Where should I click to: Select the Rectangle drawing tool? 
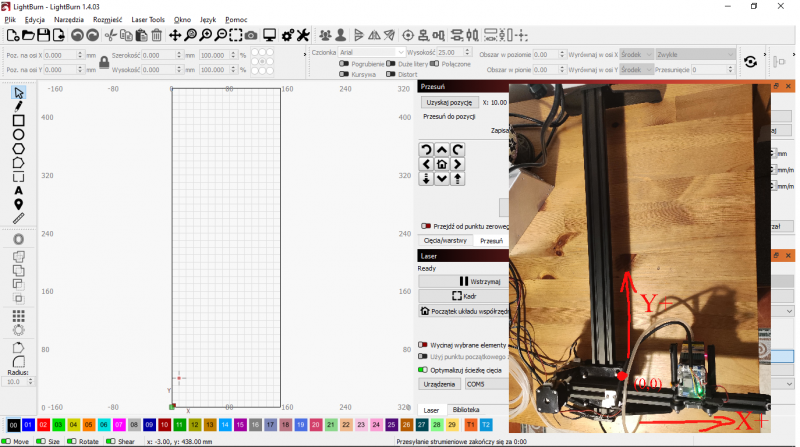(x=18, y=120)
